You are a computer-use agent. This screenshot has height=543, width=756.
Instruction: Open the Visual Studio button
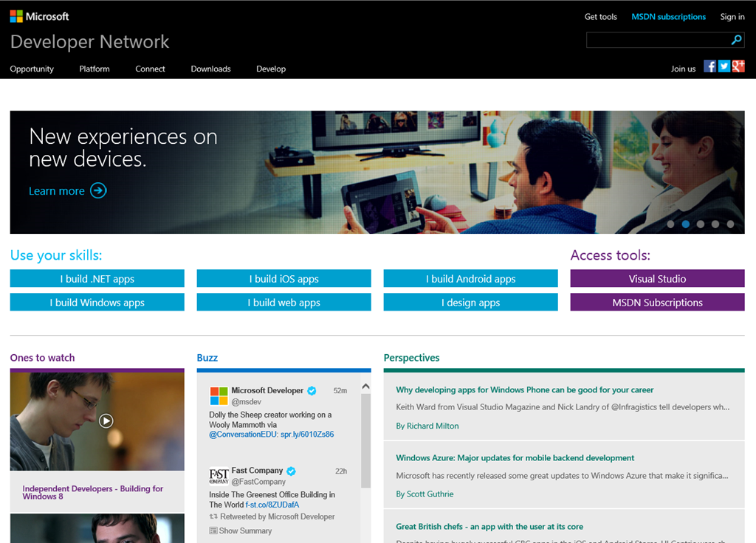[x=658, y=278]
